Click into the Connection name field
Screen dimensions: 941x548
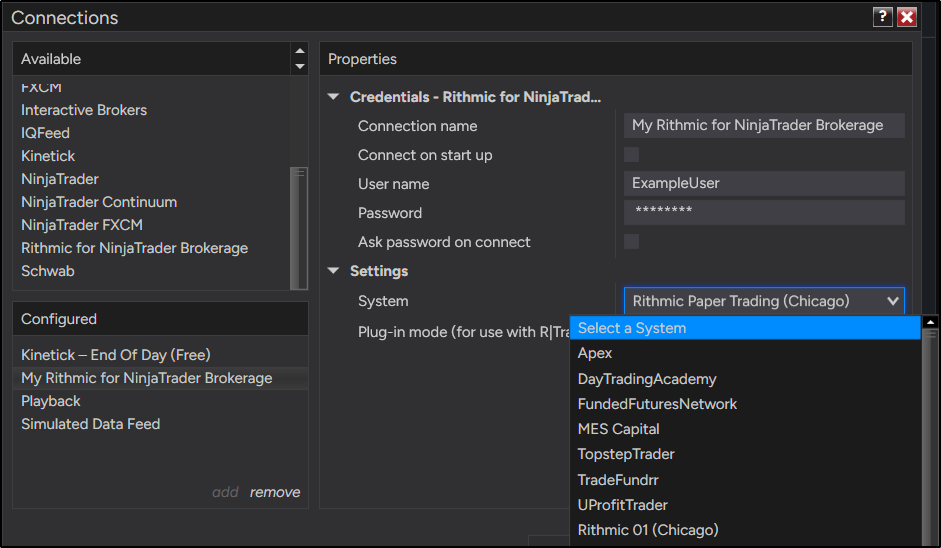764,125
